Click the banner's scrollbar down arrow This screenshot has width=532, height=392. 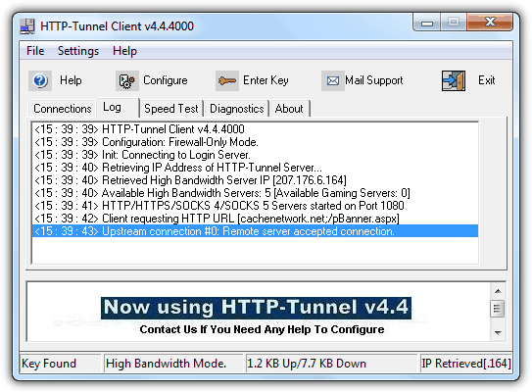coord(498,332)
